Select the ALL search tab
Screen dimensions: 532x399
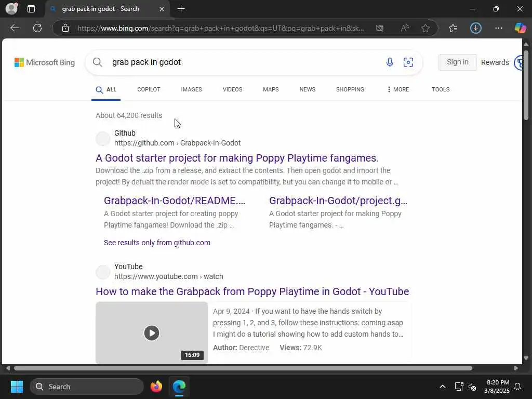coord(106,89)
